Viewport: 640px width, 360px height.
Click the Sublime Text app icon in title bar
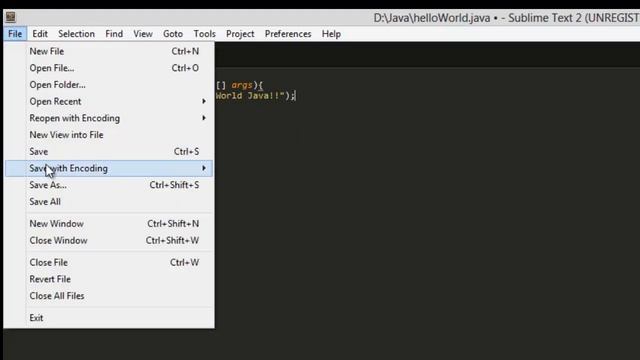[10, 17]
